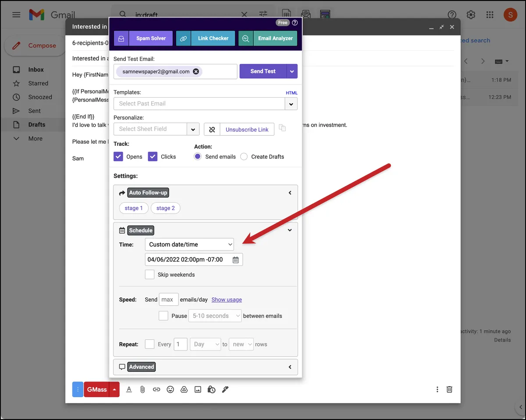Open the Select Sheet Field dropdown

[x=193, y=129]
